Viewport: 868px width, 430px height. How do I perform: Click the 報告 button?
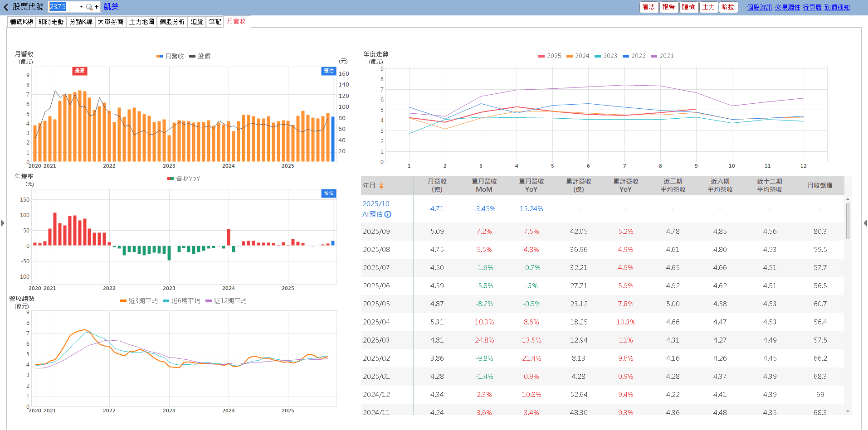668,7
